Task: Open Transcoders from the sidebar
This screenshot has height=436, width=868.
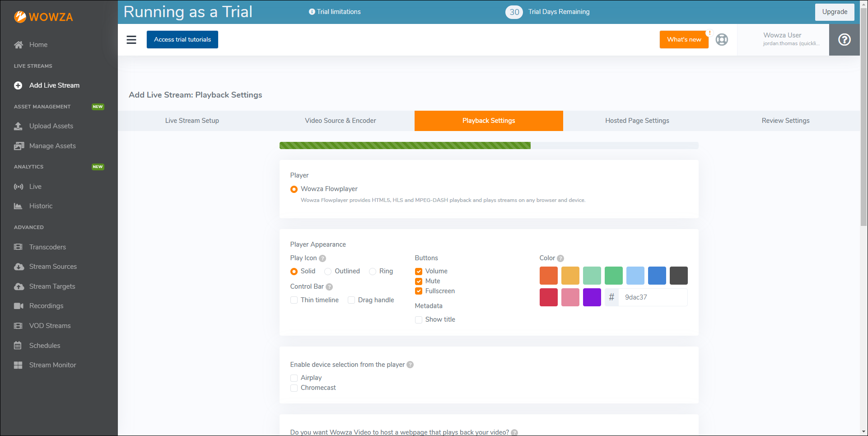Action: click(47, 247)
